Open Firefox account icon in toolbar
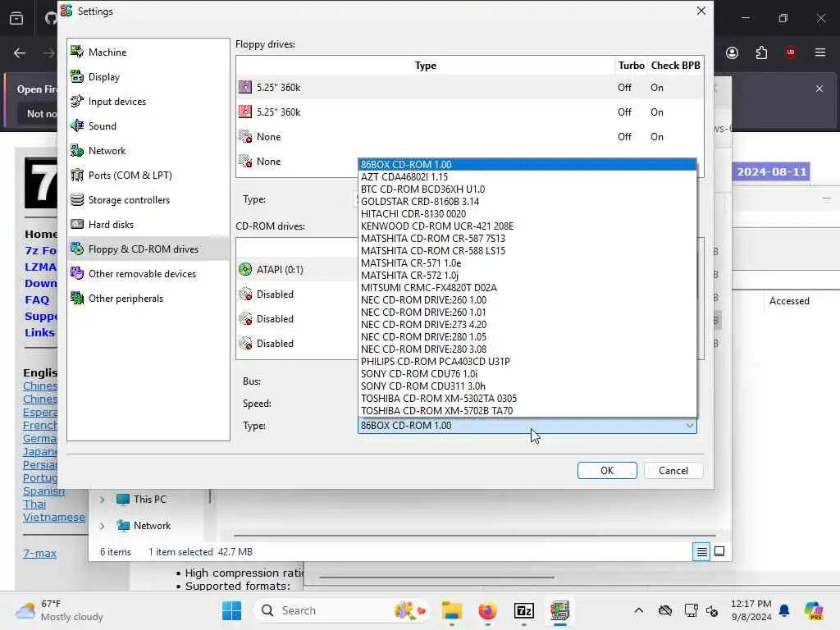 [732, 52]
